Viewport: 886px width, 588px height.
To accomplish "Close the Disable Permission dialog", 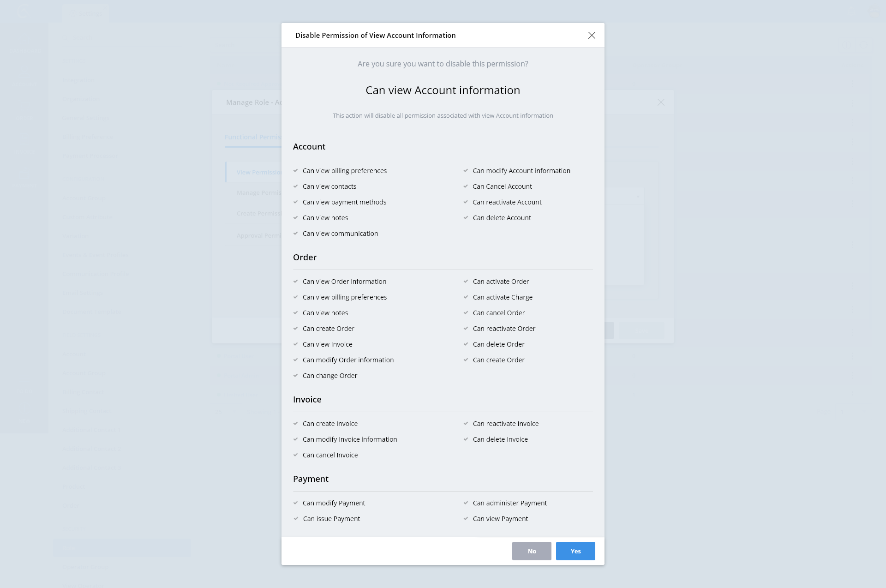I will [x=592, y=36].
